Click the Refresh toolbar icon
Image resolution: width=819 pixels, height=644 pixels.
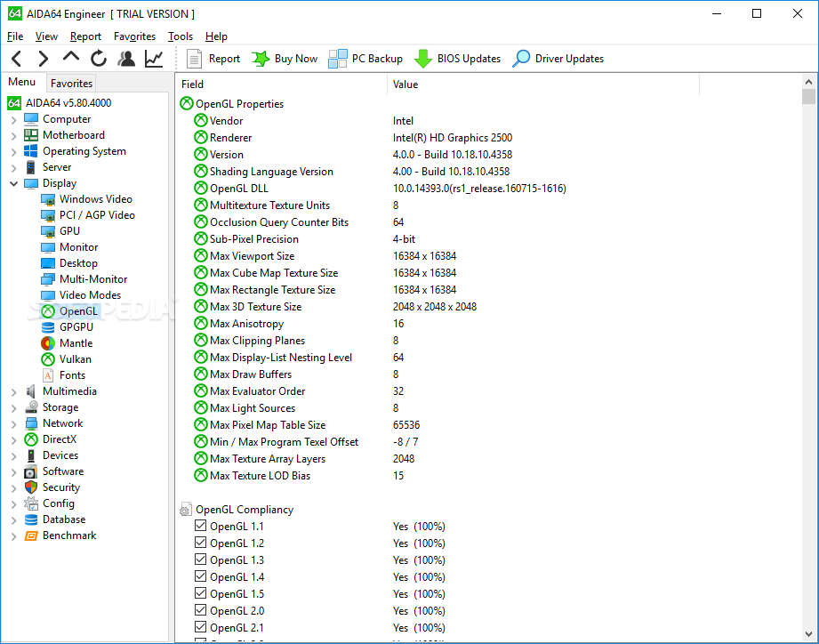point(98,59)
